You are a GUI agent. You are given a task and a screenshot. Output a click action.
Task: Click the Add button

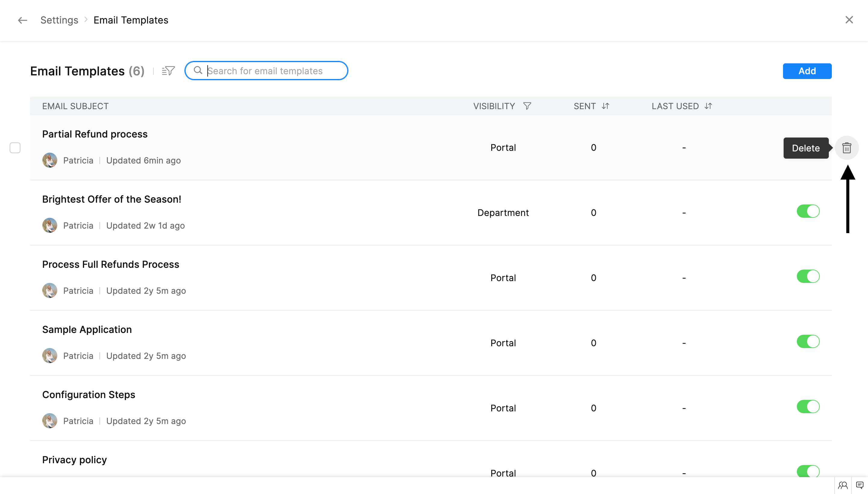(807, 71)
